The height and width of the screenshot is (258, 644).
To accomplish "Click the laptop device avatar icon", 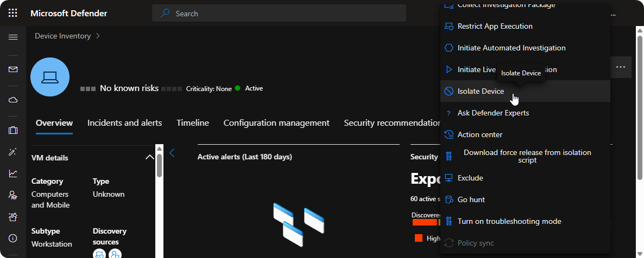I will 50,77.
